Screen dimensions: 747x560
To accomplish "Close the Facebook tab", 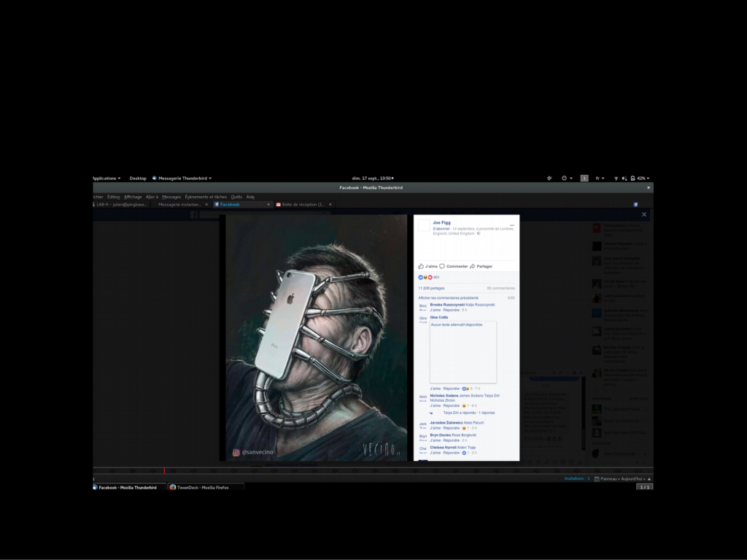I will pos(268,204).
